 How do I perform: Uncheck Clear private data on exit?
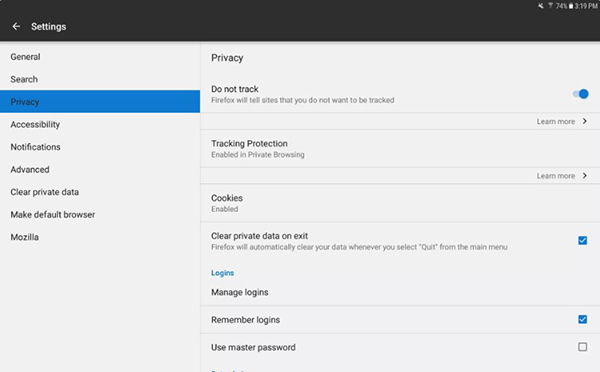[x=582, y=240]
